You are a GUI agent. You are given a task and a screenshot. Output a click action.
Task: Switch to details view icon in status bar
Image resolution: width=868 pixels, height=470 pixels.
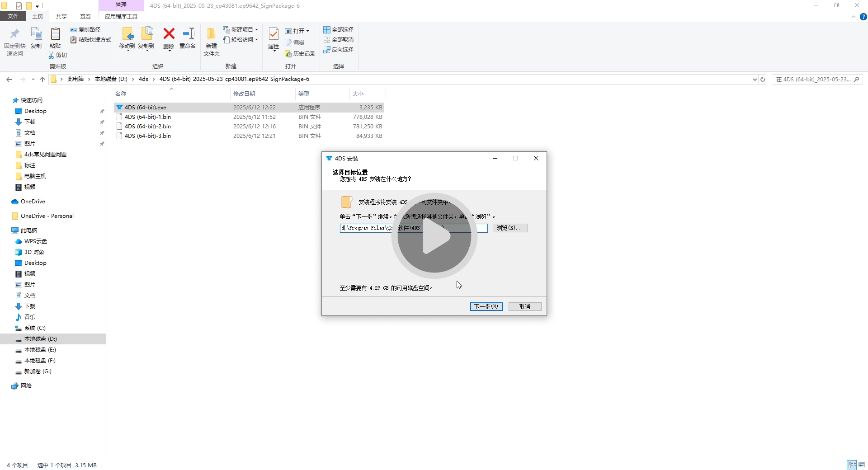pyautogui.click(x=852, y=465)
